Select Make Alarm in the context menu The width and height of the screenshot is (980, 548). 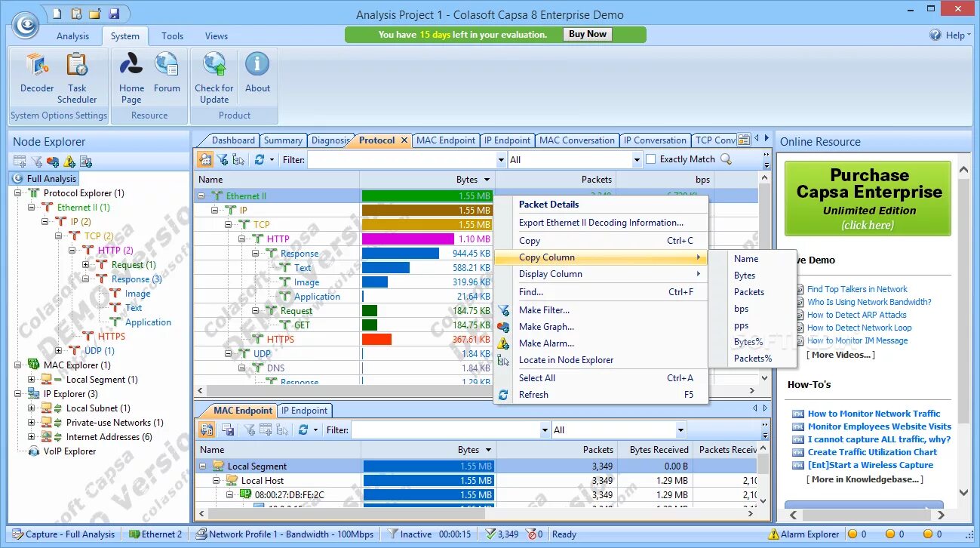[x=546, y=343]
